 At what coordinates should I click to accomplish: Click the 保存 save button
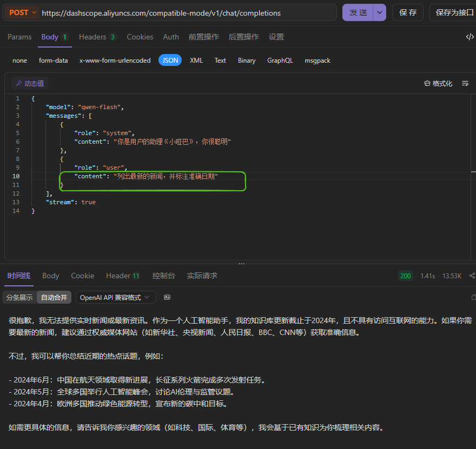[407, 12]
